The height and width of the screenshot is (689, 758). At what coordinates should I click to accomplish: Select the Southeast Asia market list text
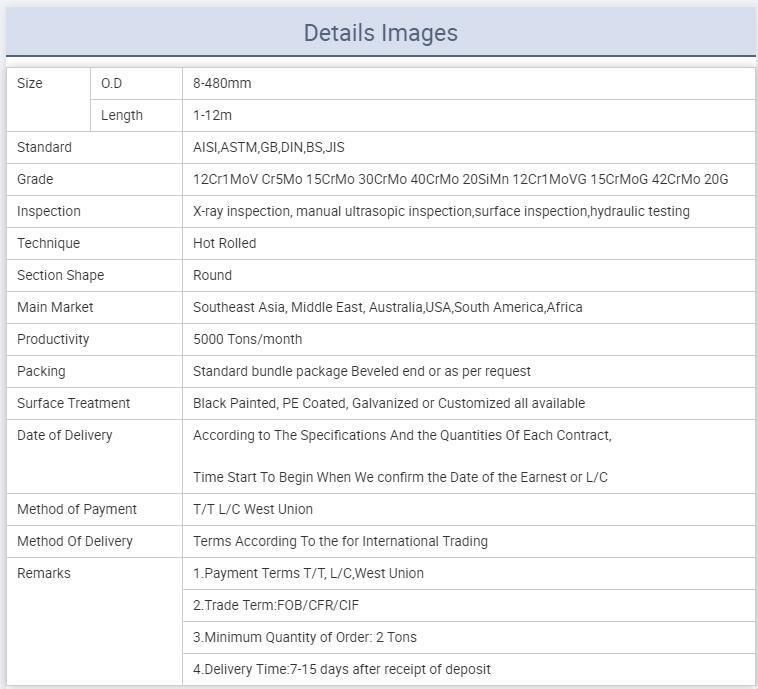[387, 307]
